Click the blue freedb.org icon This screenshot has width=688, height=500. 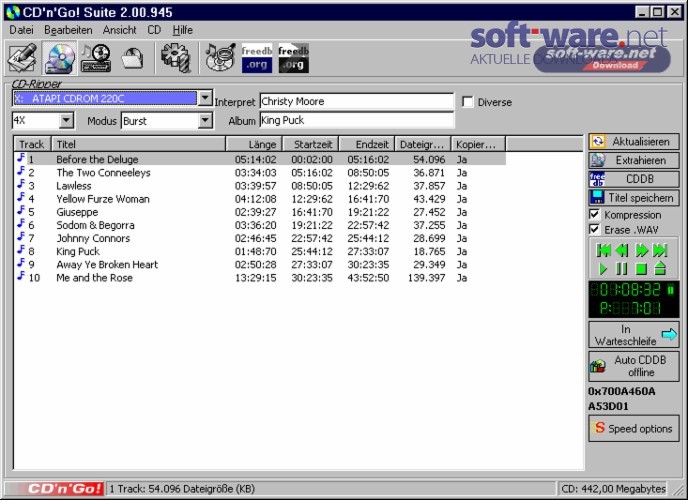257,58
